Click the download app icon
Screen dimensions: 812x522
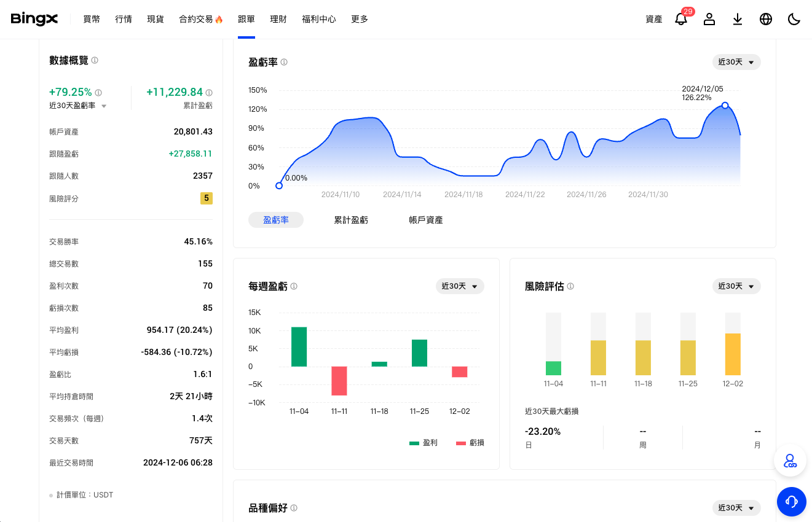point(738,19)
